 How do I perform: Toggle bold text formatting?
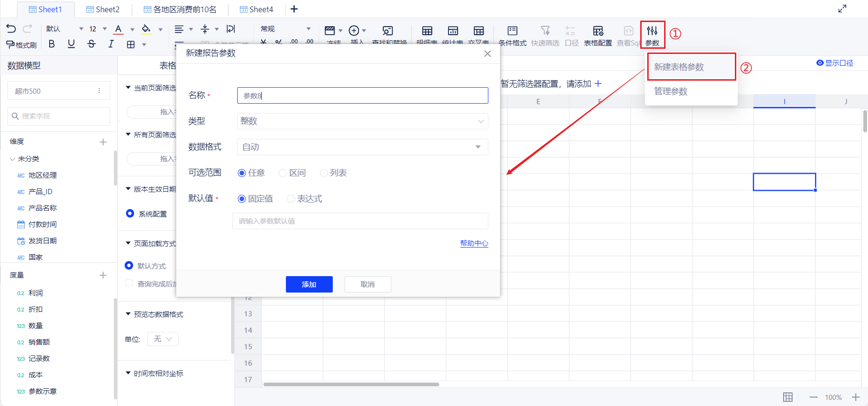pos(52,44)
